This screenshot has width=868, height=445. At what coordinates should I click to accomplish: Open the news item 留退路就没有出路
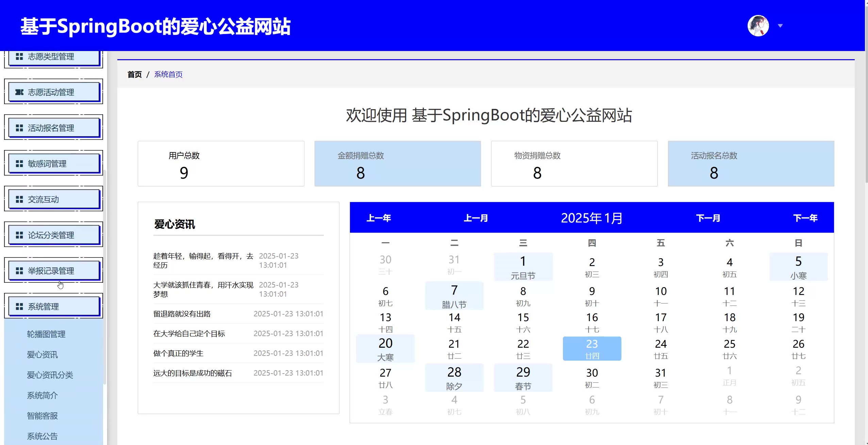click(182, 314)
